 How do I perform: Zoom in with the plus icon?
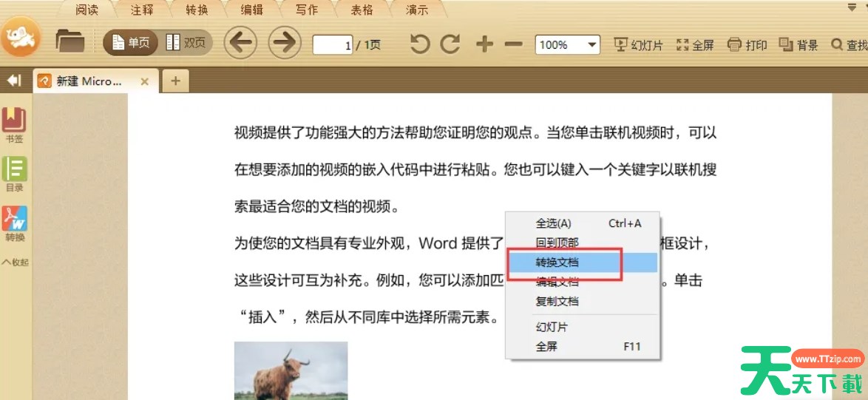click(x=484, y=44)
